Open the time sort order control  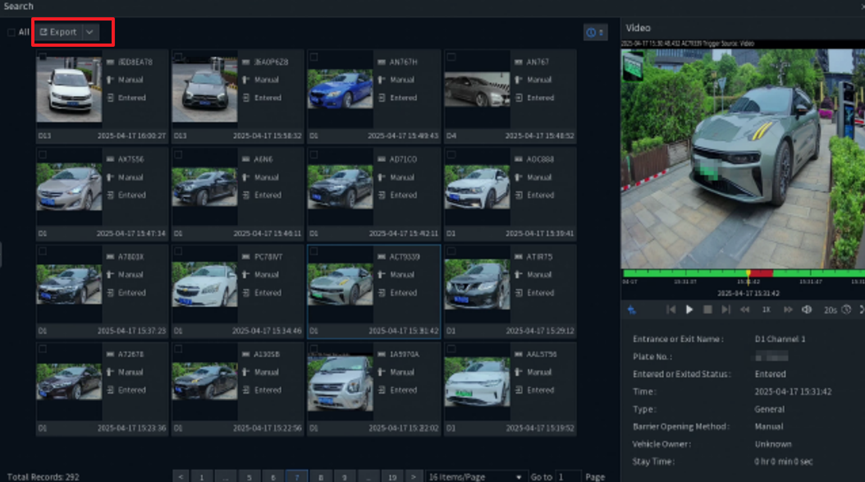(x=595, y=33)
